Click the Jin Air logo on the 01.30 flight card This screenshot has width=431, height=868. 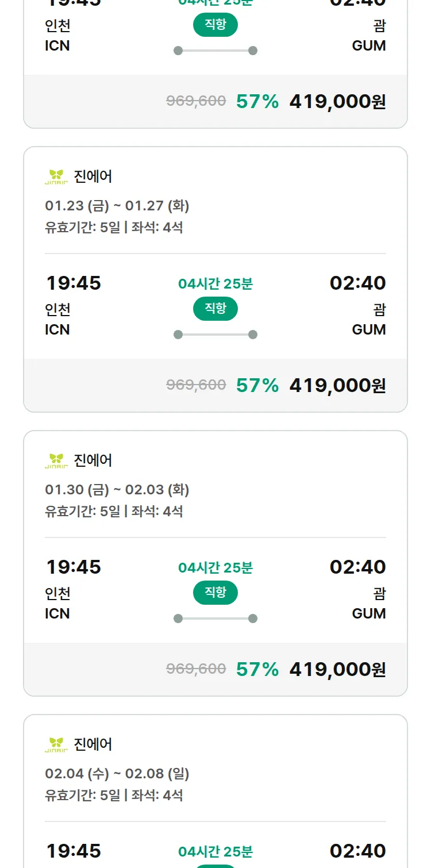(56, 460)
